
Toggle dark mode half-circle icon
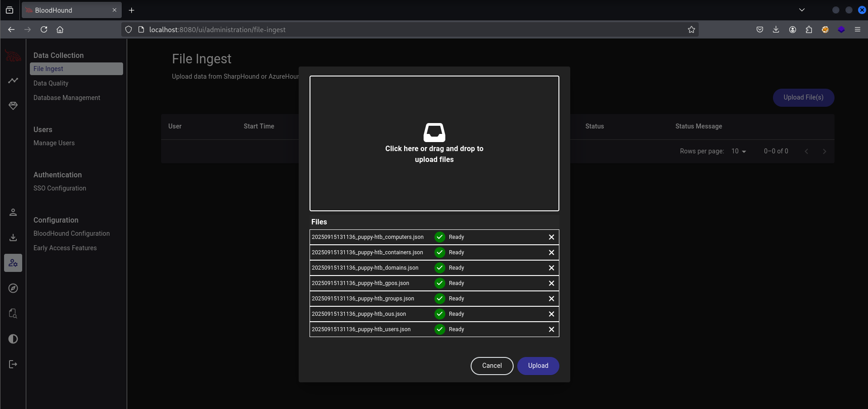13,339
